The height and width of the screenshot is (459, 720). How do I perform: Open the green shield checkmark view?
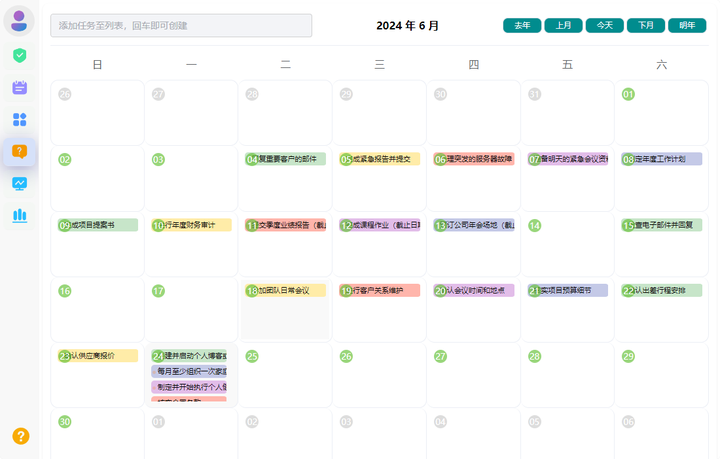pos(20,55)
